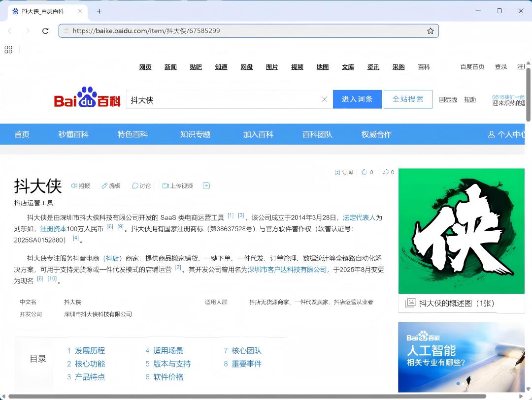Screen dimensions: 532x400
Task: Click the browser back arrow
Action: click(10, 31)
